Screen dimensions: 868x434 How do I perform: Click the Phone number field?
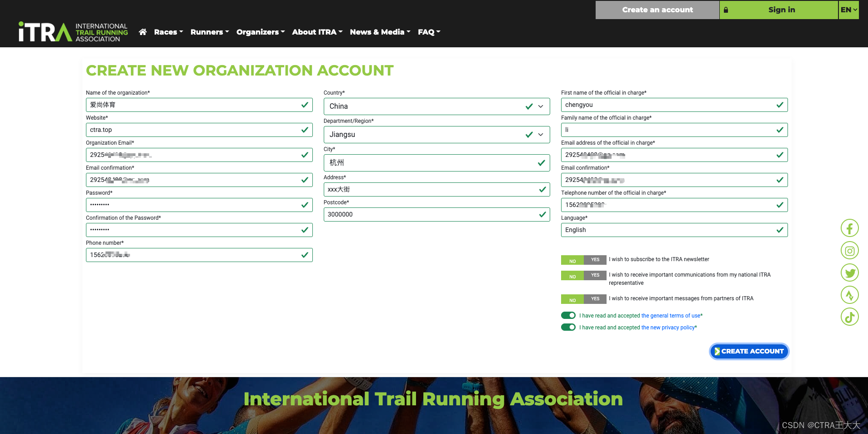click(x=199, y=255)
